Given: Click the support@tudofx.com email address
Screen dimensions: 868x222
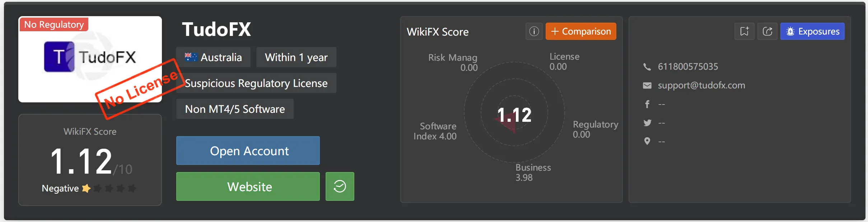Looking at the screenshot, I should [x=701, y=85].
